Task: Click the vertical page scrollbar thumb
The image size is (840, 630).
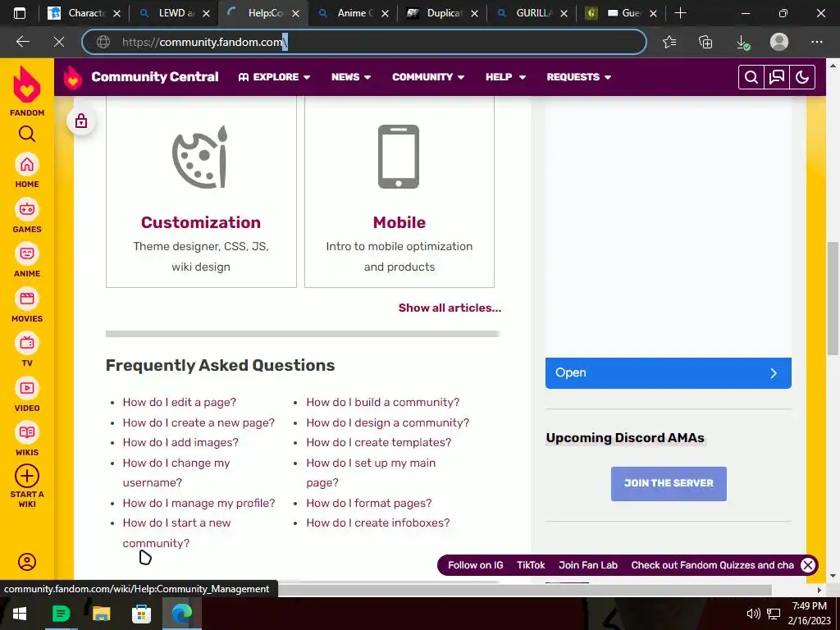Action: pyautogui.click(x=833, y=298)
